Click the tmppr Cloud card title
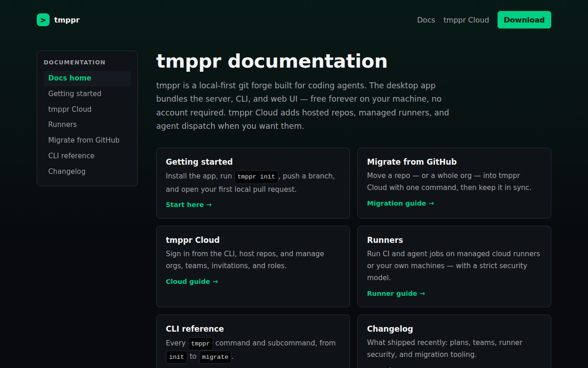The width and height of the screenshot is (588, 368). (x=192, y=240)
